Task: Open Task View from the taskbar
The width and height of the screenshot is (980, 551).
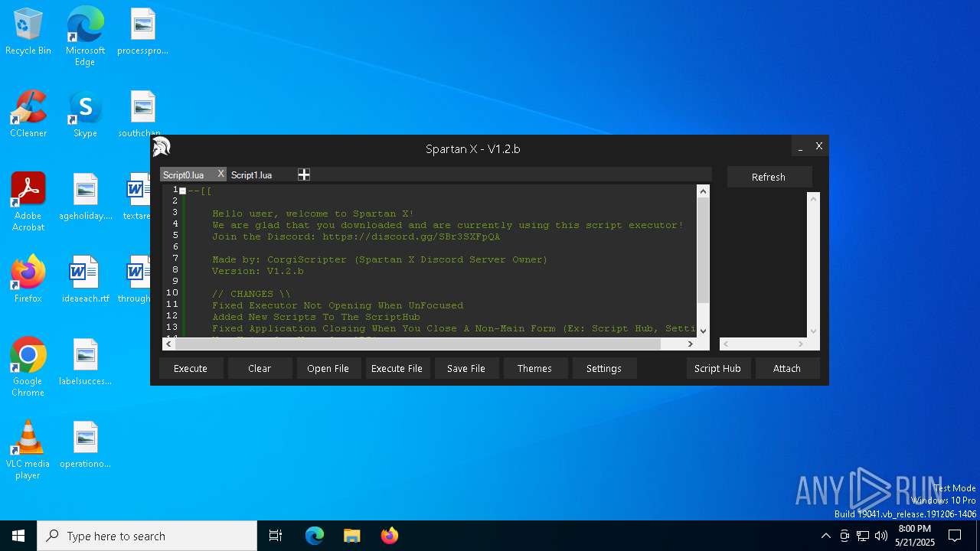Action: point(276,536)
